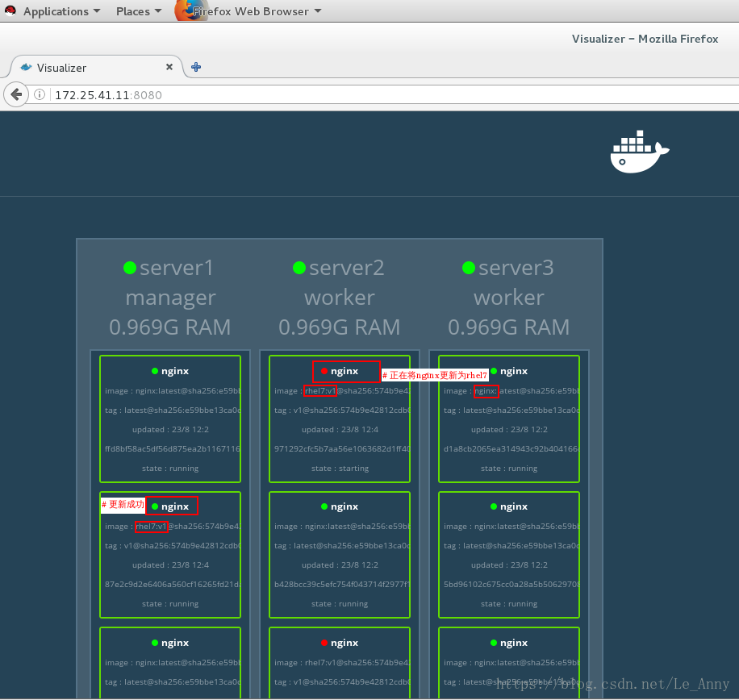This screenshot has width=739, height=700.
Task: Click the 'worker' role label under server3
Action: [x=509, y=298]
